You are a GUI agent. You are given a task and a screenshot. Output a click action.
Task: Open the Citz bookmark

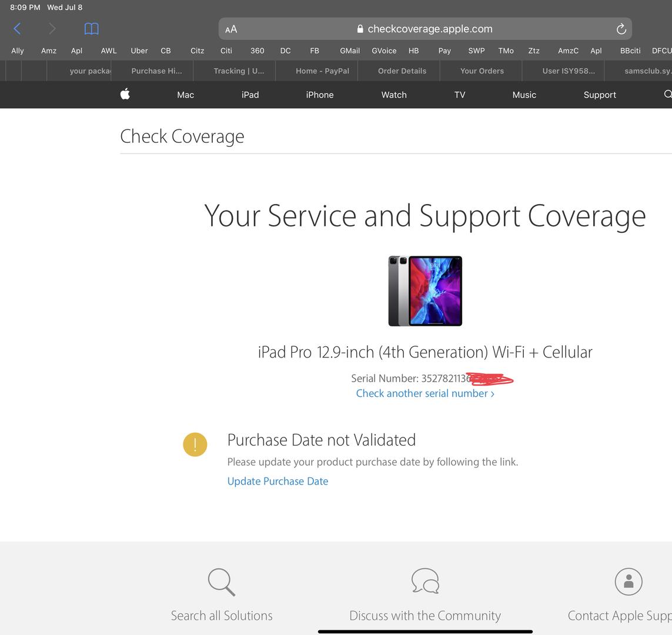[197, 51]
